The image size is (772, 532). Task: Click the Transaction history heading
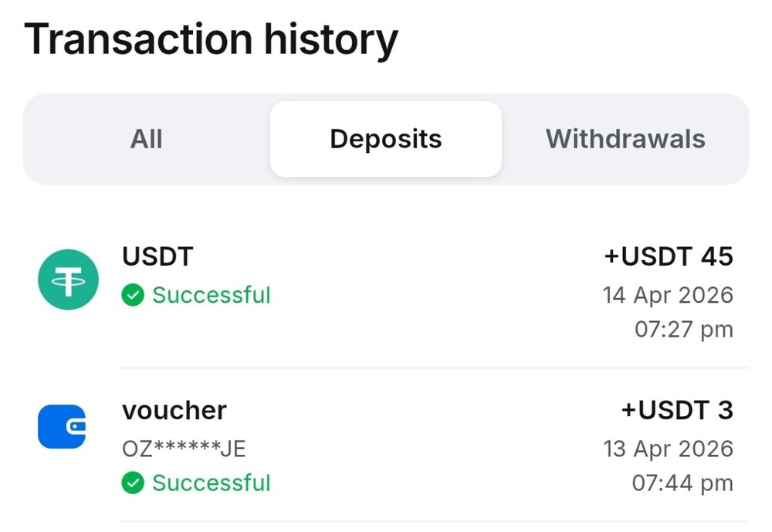pyautogui.click(x=211, y=40)
